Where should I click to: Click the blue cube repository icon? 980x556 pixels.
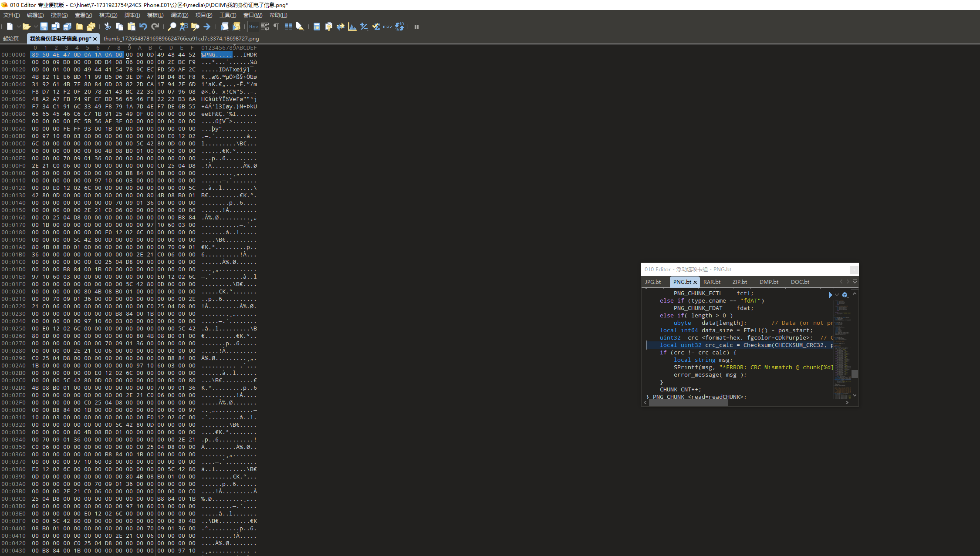coord(845,295)
